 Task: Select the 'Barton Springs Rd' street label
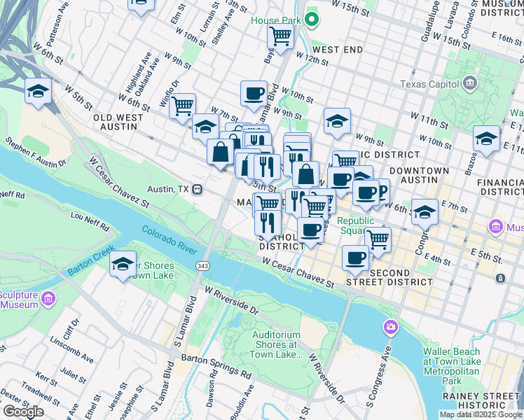[x=216, y=366]
